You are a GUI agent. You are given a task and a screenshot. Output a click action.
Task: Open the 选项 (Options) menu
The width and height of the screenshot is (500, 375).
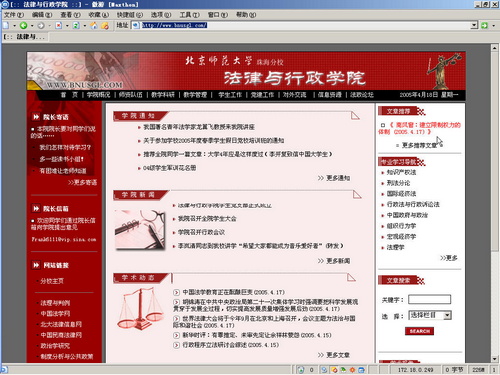pos(161,15)
